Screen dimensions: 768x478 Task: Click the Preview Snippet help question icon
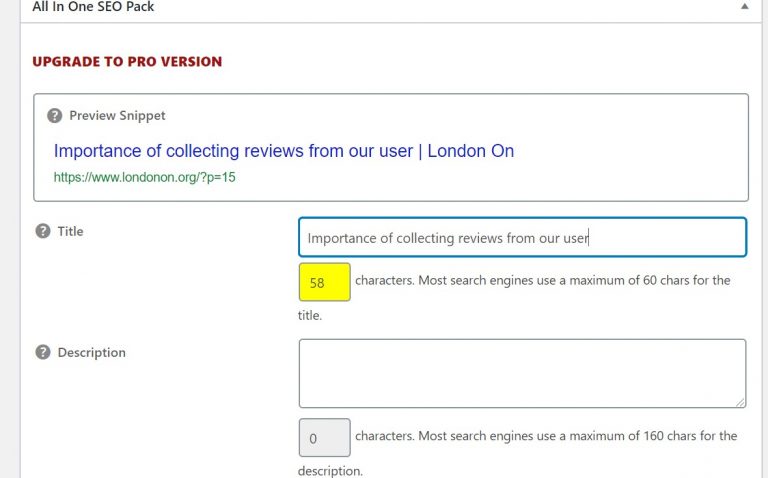[54, 116]
